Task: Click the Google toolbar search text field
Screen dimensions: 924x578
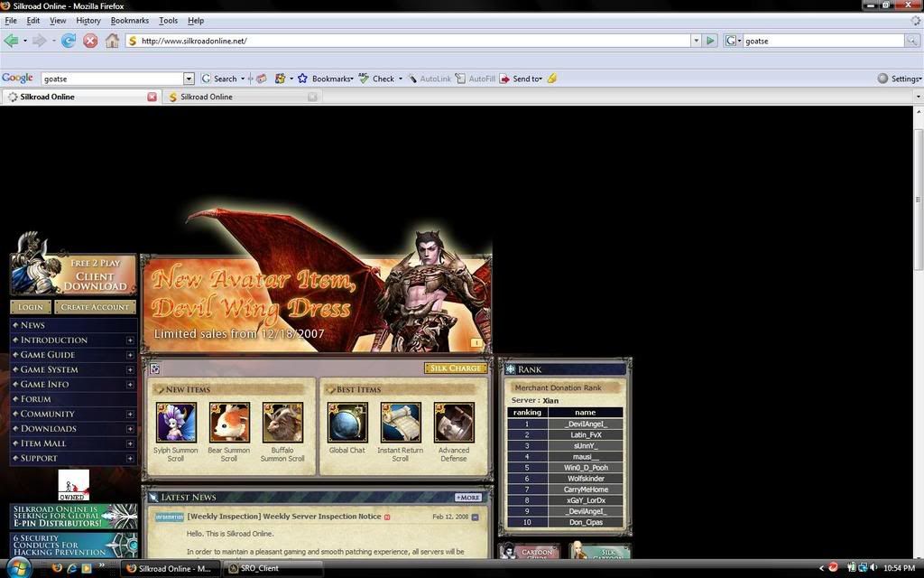Action: (113, 79)
